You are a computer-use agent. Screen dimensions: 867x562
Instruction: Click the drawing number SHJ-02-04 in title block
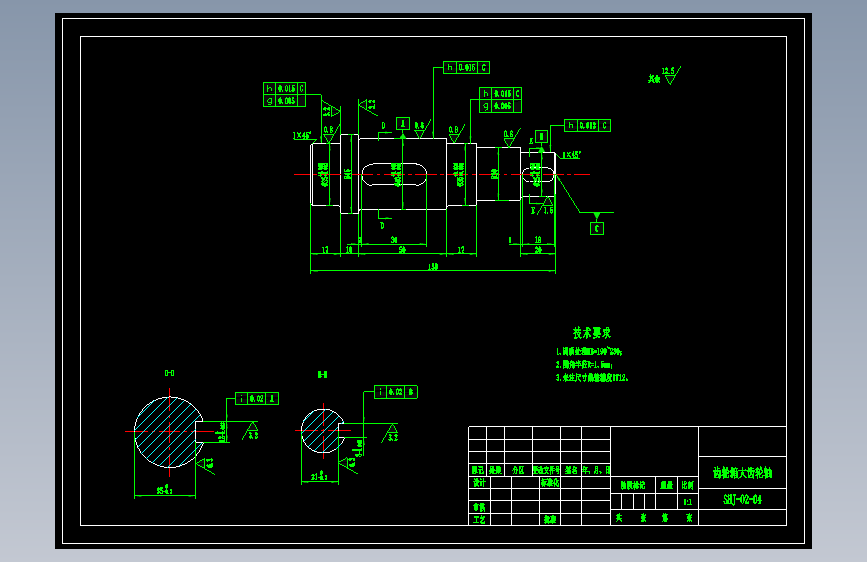(x=742, y=499)
